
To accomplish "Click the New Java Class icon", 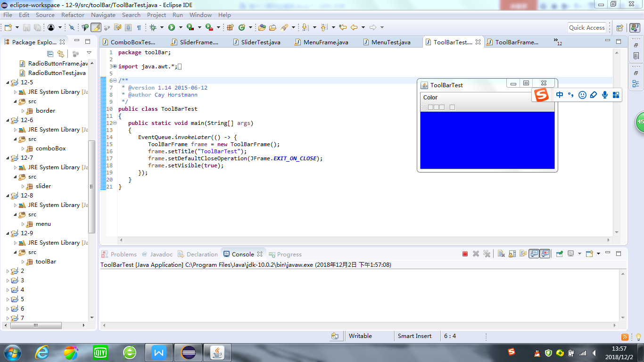I will (242, 27).
